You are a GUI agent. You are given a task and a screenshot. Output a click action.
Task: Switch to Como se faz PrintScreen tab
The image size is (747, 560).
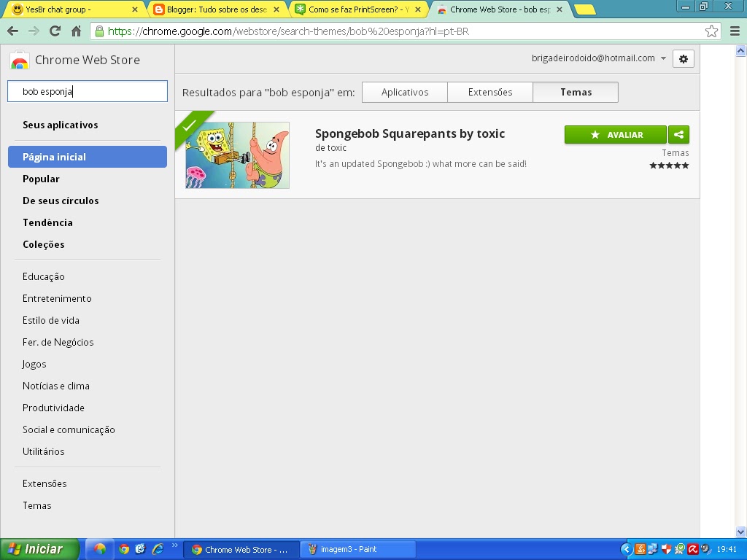point(357,9)
